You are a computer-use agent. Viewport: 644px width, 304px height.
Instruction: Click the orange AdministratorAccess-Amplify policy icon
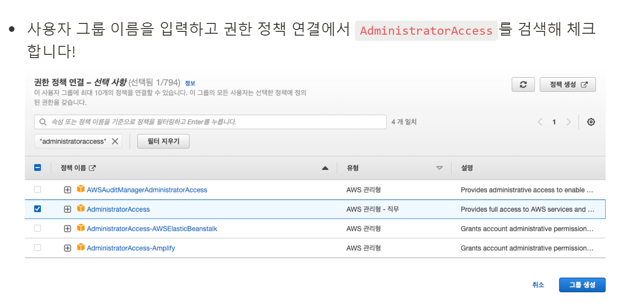[x=81, y=247]
